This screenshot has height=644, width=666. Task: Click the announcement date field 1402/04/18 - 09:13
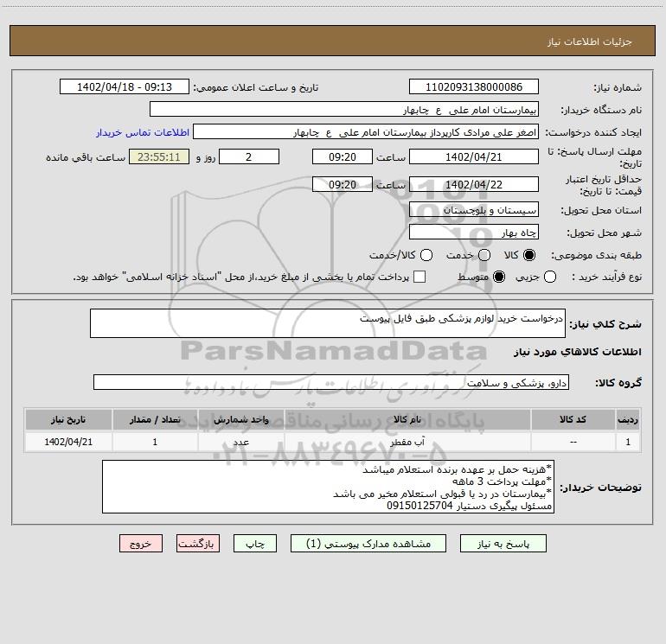[x=124, y=86]
